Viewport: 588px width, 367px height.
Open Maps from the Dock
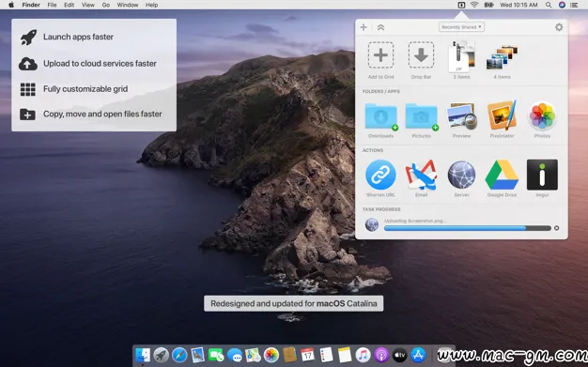click(x=253, y=355)
